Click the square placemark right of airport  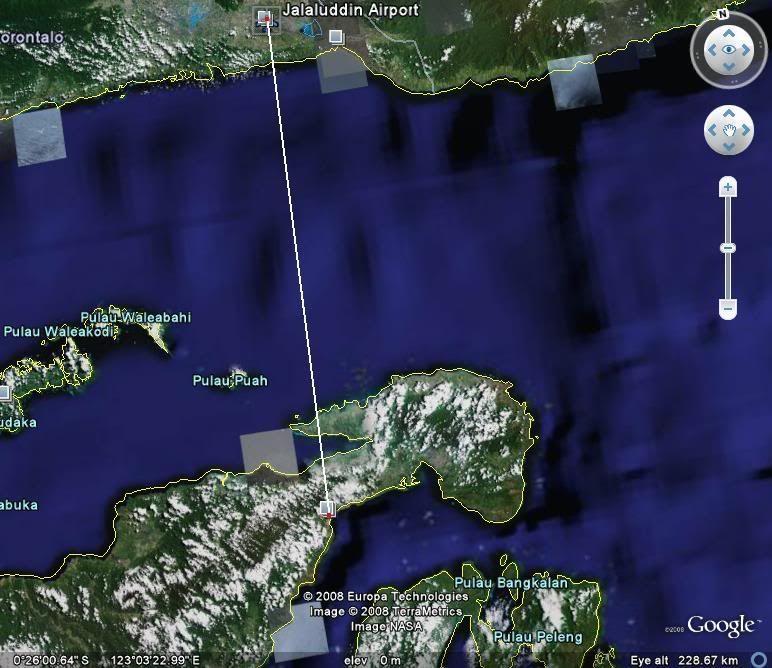pyautogui.click(x=335, y=38)
